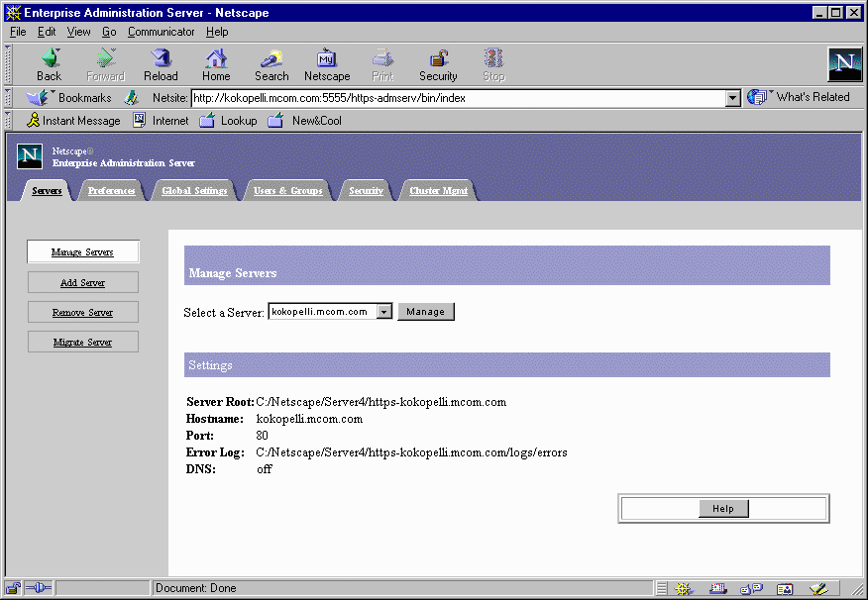Click inside the Netsite URL field

459,98
